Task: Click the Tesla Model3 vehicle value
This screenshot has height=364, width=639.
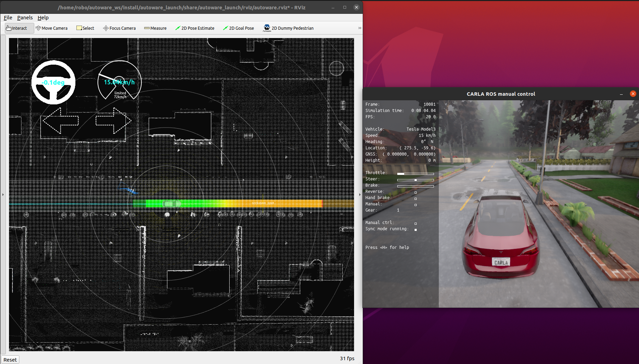Action: [x=421, y=129]
